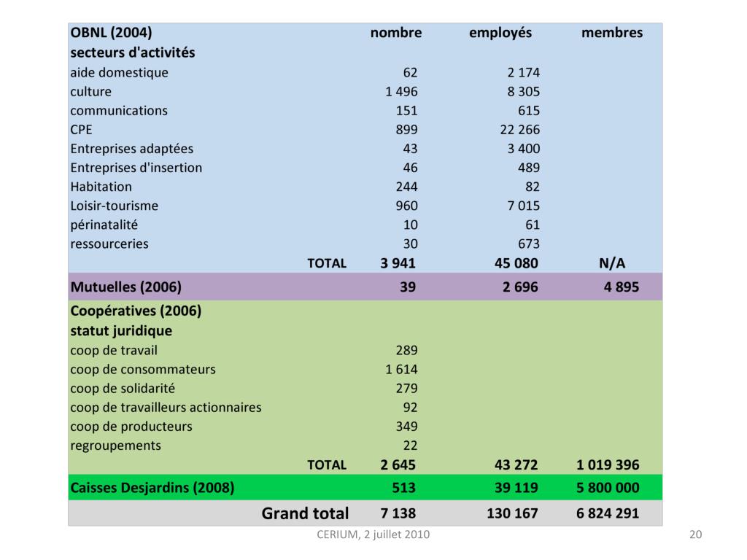747x560 pixels.
Task: Click the CPE nombre value '899'
Action: pyautogui.click(x=406, y=130)
